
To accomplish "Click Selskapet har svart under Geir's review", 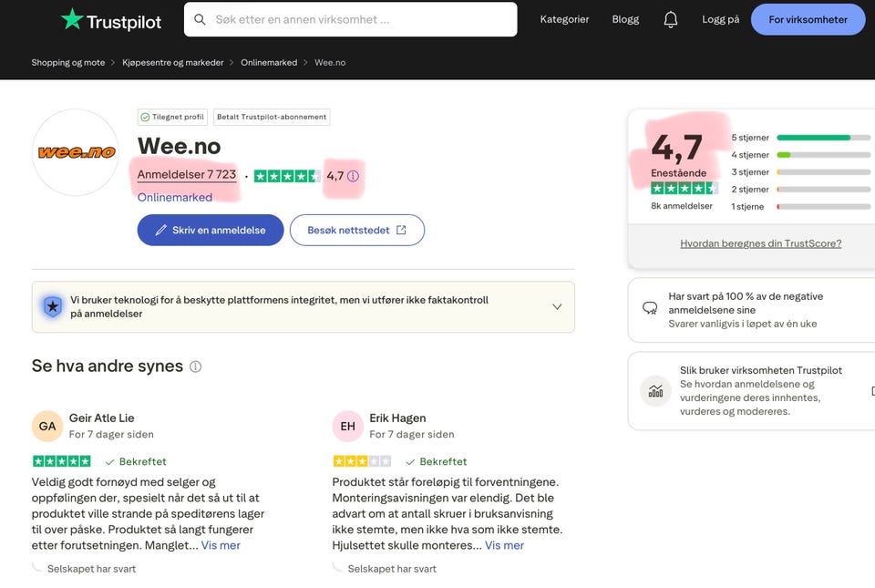I will tap(91, 569).
